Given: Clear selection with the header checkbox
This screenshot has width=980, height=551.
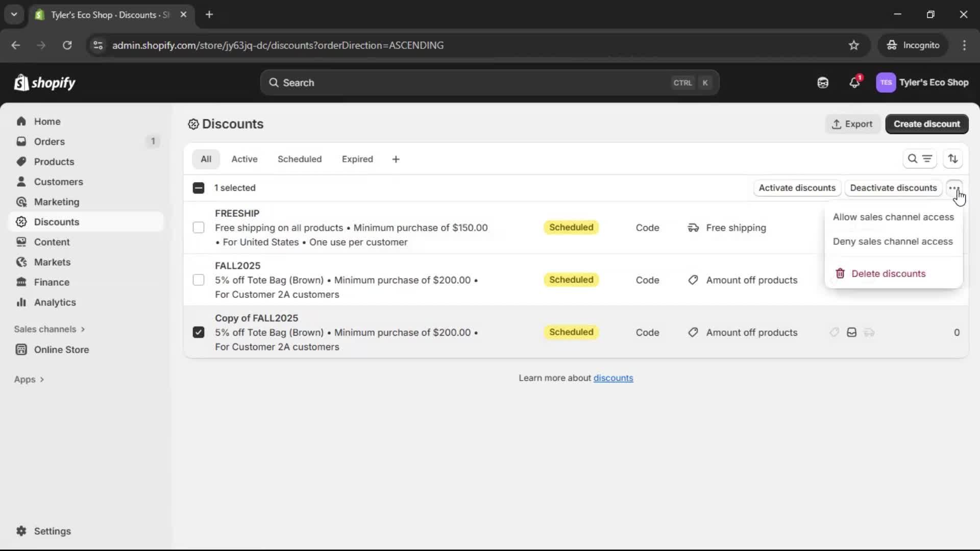Looking at the screenshot, I should coord(199,188).
